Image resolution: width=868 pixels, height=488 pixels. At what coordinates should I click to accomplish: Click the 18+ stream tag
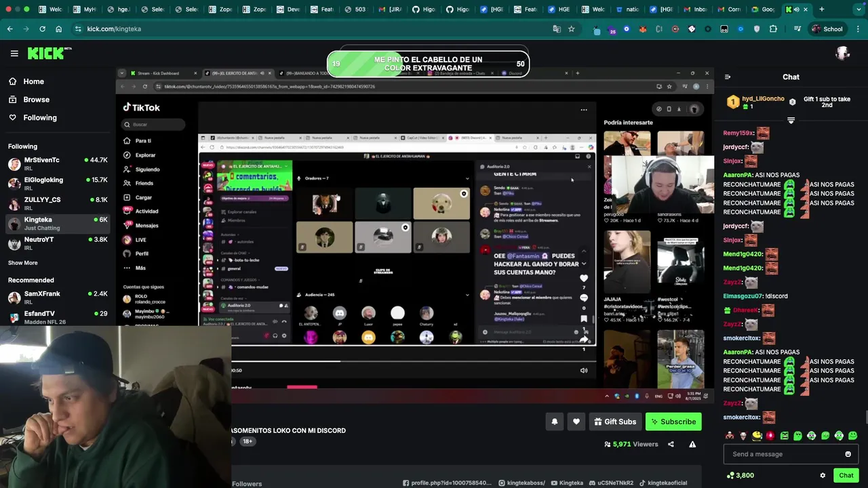[248, 441]
